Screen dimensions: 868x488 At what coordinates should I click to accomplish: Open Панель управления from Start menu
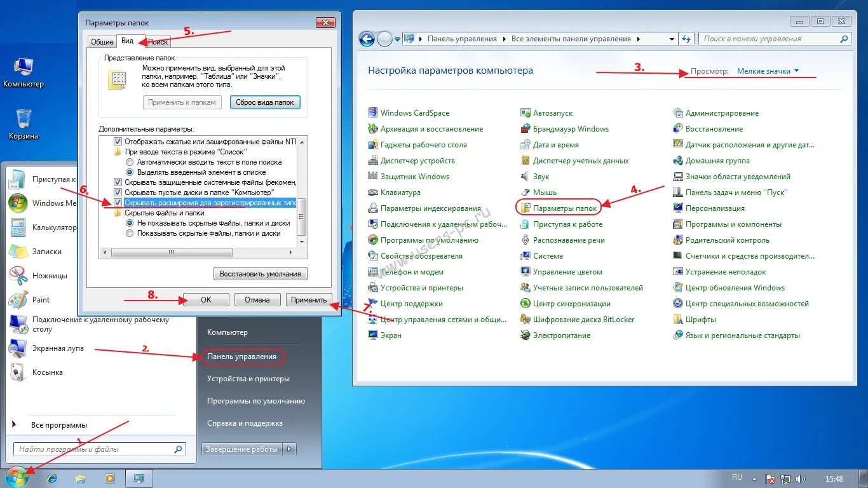pyautogui.click(x=242, y=356)
